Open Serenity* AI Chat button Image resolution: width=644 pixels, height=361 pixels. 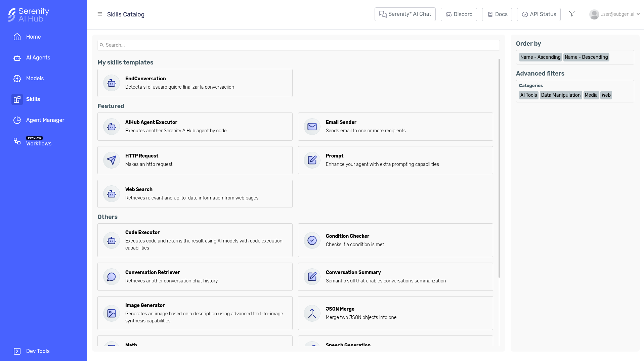(x=405, y=14)
